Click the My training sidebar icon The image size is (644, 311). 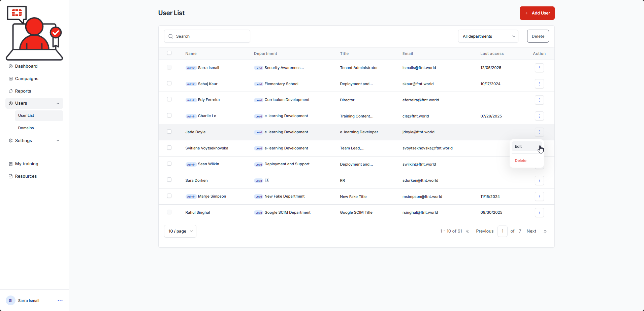click(11, 164)
